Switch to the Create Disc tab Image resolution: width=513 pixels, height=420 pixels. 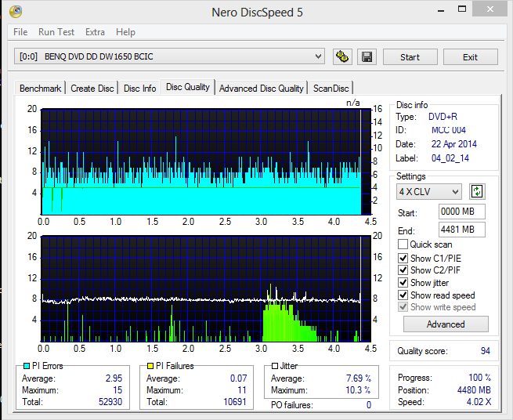click(x=92, y=89)
